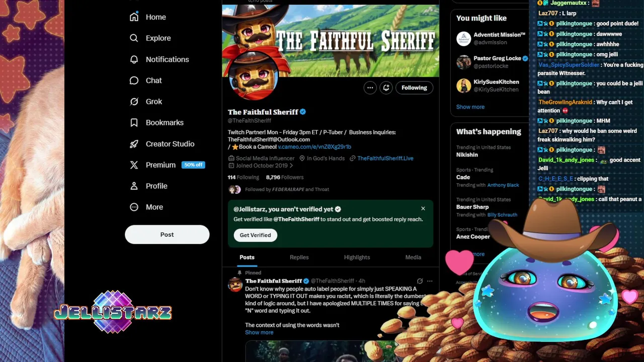Switch to the Replies tab

tap(299, 257)
